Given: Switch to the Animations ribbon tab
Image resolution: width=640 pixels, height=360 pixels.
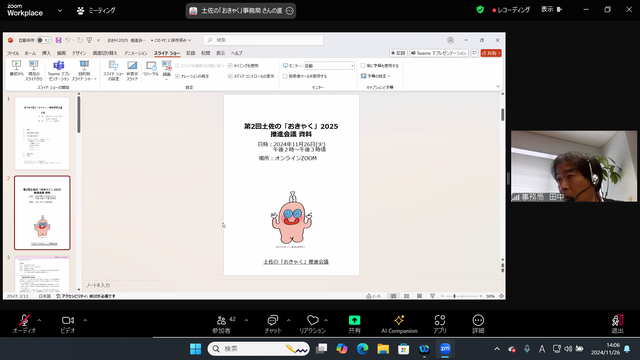Looking at the screenshot, I should 136,53.
